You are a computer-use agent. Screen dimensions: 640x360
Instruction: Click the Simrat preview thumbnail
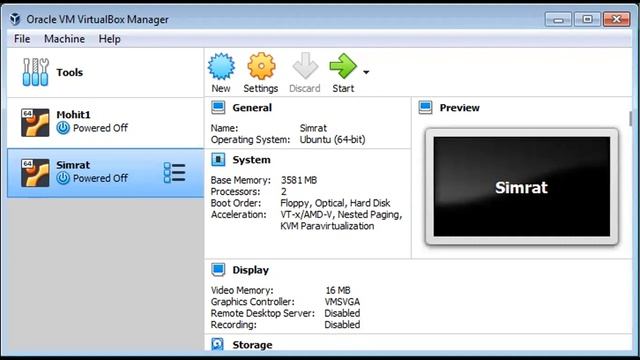522,187
